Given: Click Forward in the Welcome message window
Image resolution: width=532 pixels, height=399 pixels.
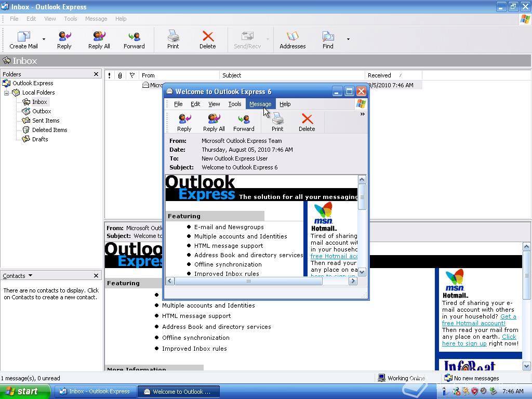Looking at the screenshot, I should [244, 123].
